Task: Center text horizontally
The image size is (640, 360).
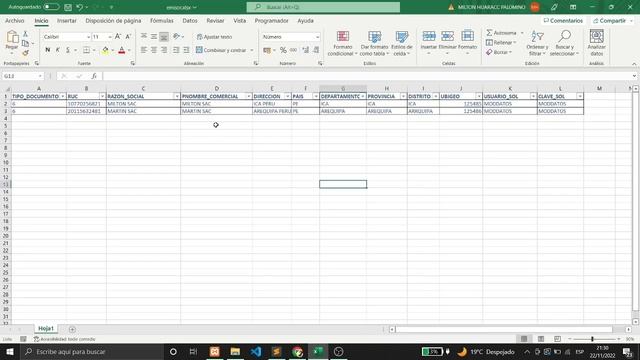Action: point(154,50)
